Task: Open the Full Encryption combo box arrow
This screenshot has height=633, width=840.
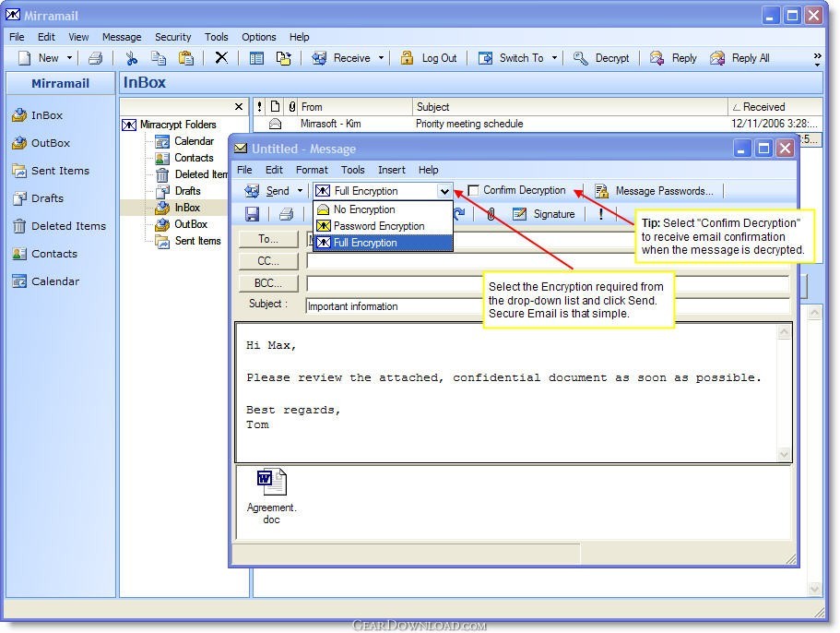Action: 444,191
